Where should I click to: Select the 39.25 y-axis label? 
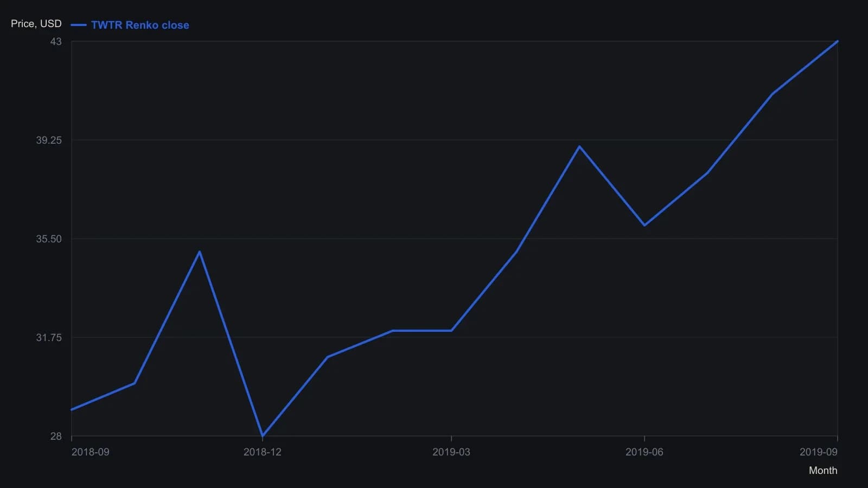[49, 140]
